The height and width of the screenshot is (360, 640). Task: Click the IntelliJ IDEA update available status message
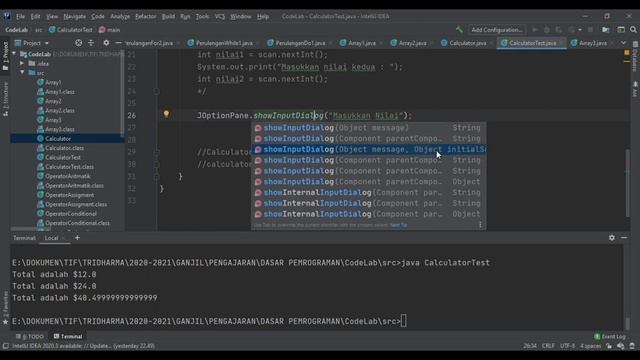(83, 346)
